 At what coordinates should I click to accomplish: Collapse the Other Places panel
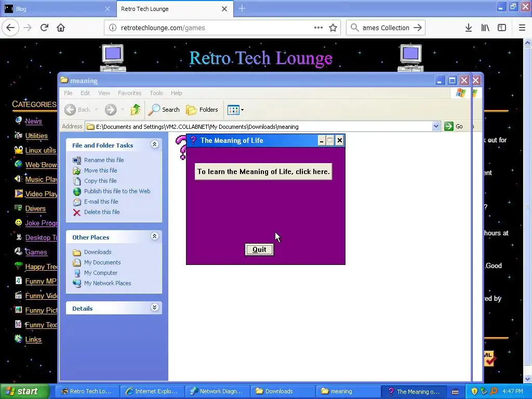pyautogui.click(x=154, y=236)
